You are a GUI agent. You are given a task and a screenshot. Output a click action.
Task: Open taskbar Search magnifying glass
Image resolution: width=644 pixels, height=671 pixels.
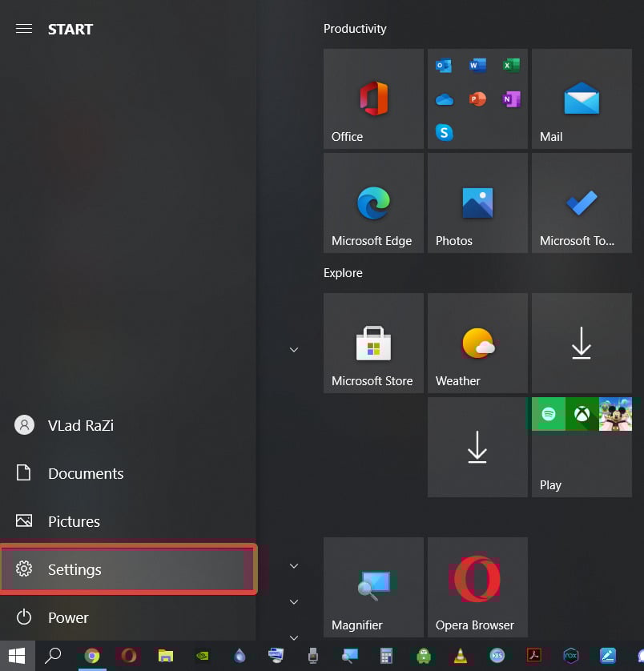pyautogui.click(x=53, y=656)
